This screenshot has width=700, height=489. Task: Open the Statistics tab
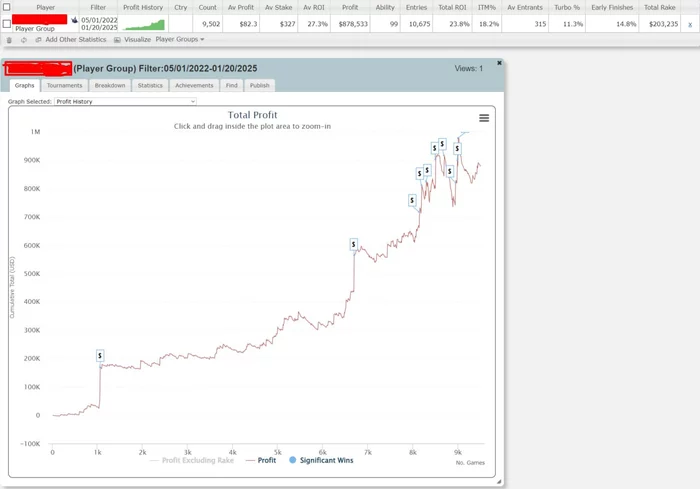[x=150, y=85]
